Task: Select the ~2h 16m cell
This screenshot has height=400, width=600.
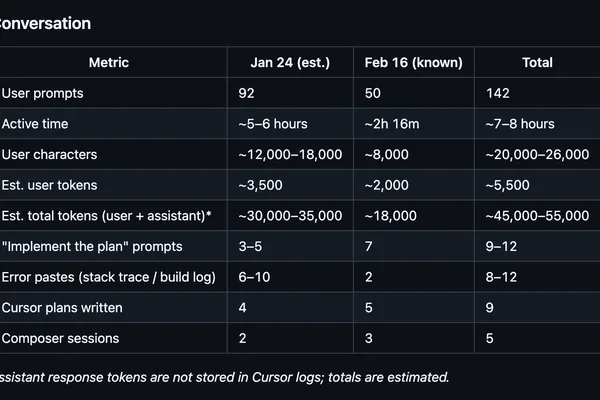Action: 392,124
